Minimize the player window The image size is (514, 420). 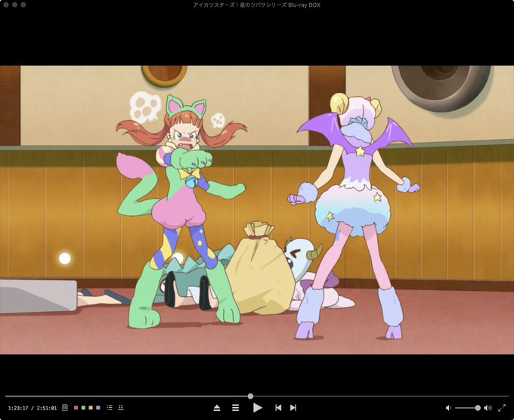tap(15, 5)
